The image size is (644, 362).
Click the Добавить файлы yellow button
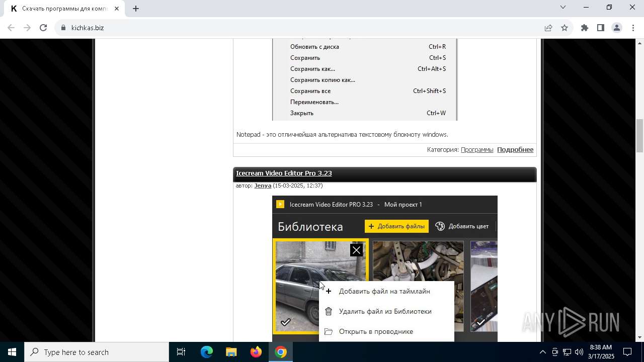[396, 226]
